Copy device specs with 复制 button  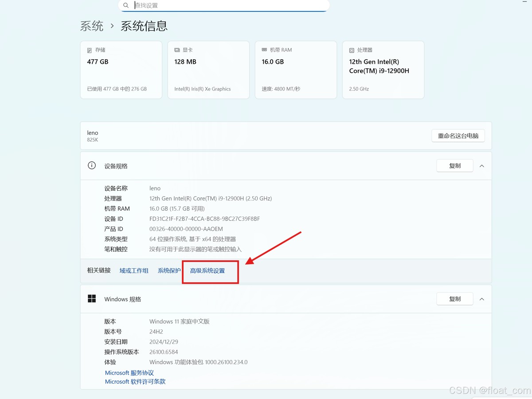(455, 166)
